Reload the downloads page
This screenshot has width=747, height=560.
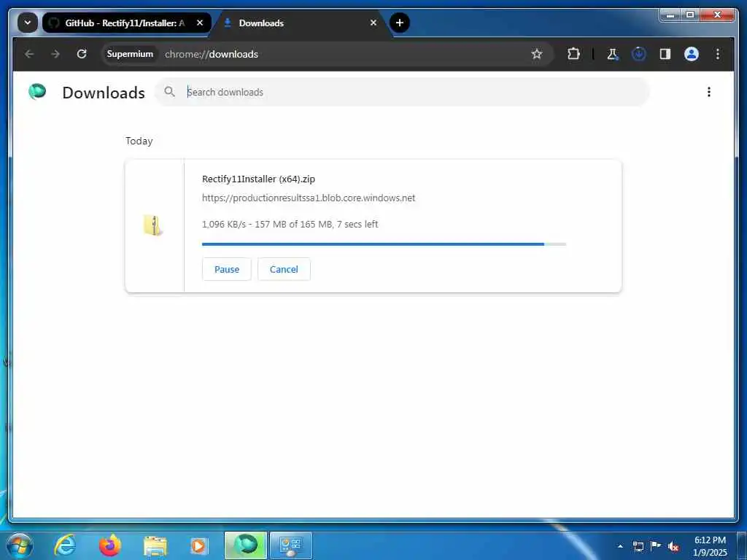tap(82, 54)
